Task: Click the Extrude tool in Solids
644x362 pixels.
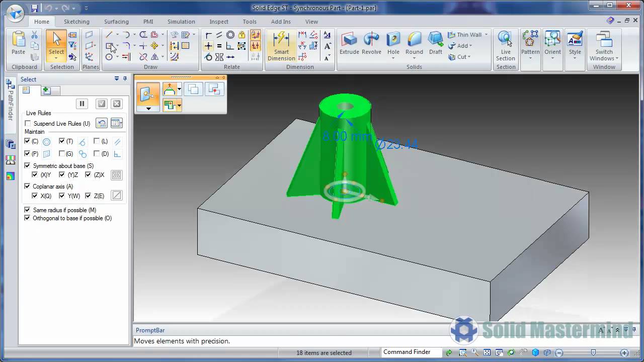Action: point(349,43)
